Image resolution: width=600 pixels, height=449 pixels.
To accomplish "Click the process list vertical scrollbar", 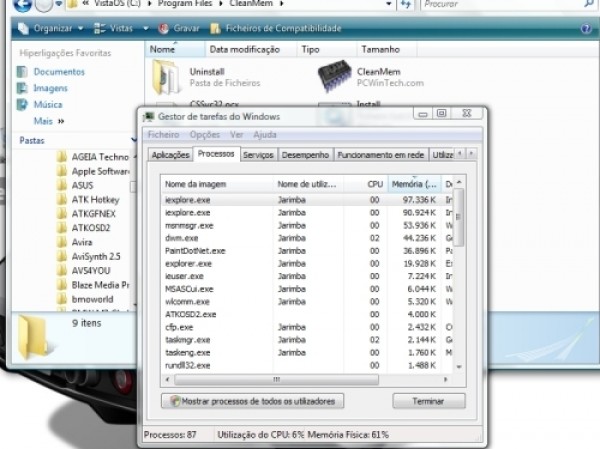I will pos(459,280).
